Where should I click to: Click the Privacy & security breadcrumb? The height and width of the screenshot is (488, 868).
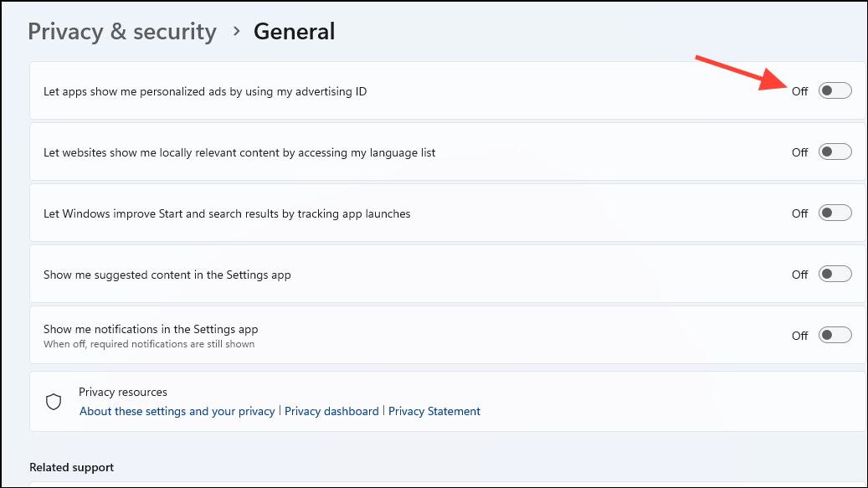[x=122, y=32]
